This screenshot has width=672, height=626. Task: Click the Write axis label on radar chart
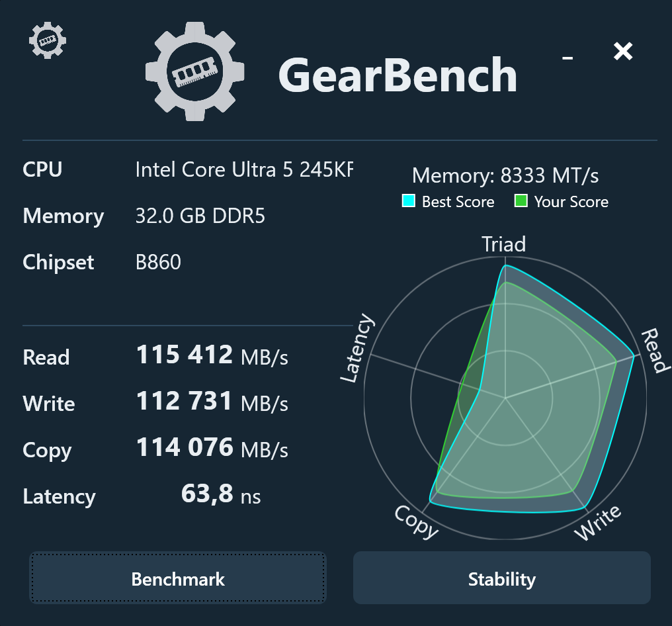point(597,523)
